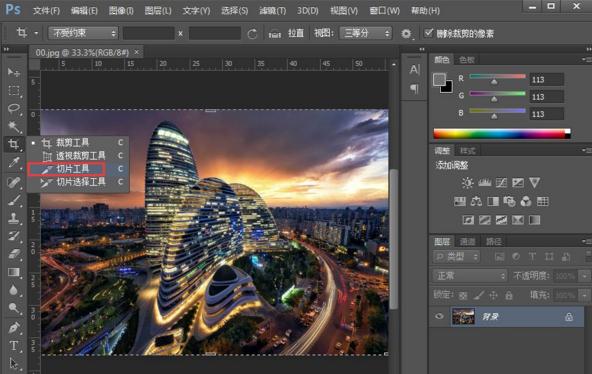Open blend mode 正常 dropdown

tap(470, 276)
